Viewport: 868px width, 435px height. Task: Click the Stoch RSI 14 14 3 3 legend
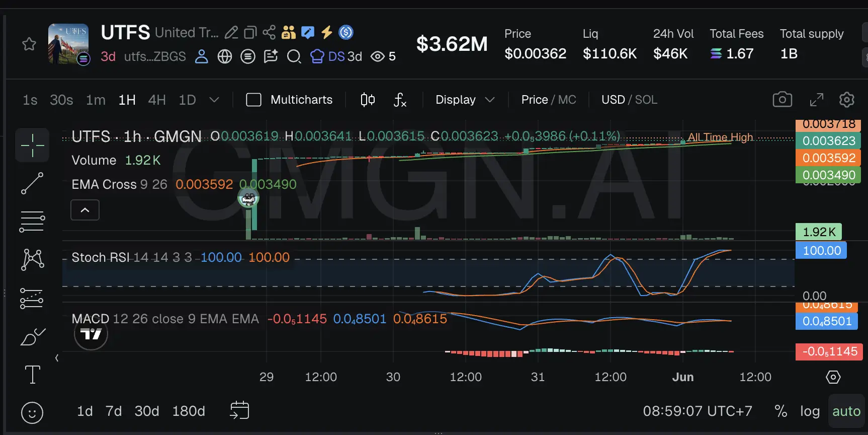pos(132,257)
